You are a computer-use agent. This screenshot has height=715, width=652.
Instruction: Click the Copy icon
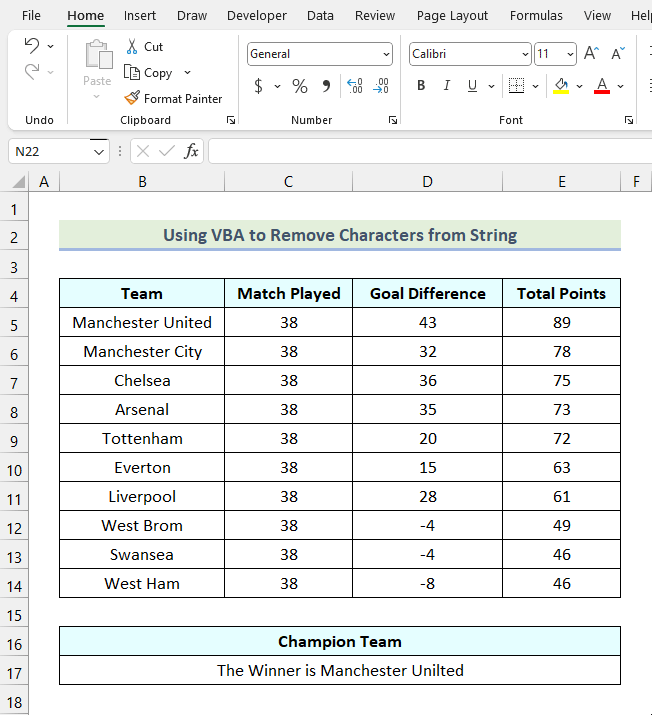coord(132,73)
